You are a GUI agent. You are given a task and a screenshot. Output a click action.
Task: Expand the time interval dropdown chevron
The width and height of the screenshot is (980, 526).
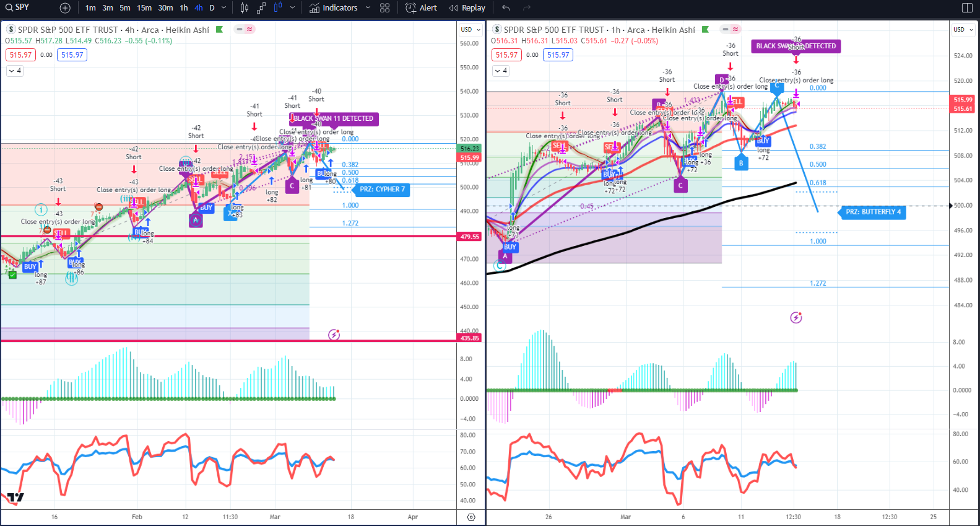coord(224,8)
